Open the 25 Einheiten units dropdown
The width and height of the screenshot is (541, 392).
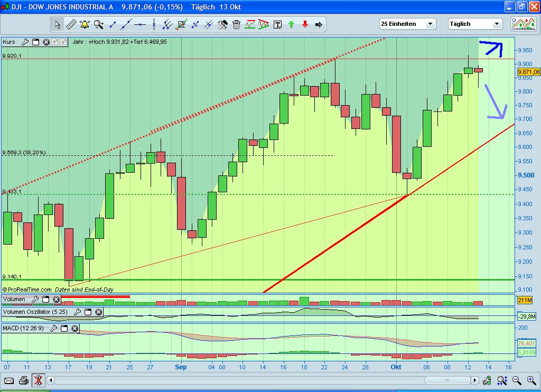pyautogui.click(x=431, y=24)
